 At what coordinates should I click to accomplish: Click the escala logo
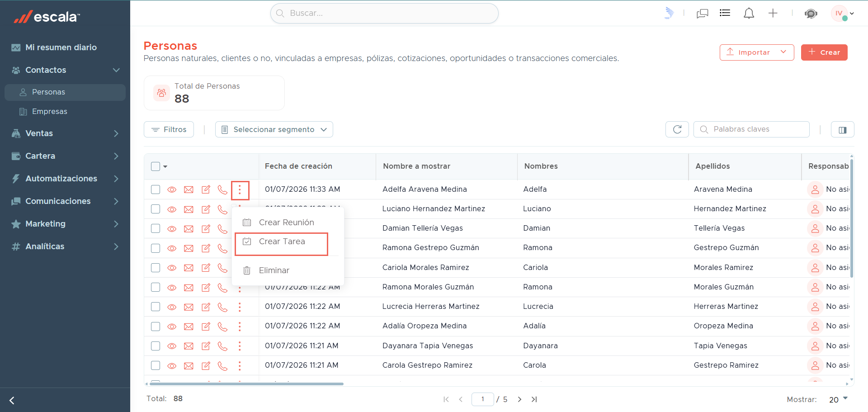pos(47,17)
